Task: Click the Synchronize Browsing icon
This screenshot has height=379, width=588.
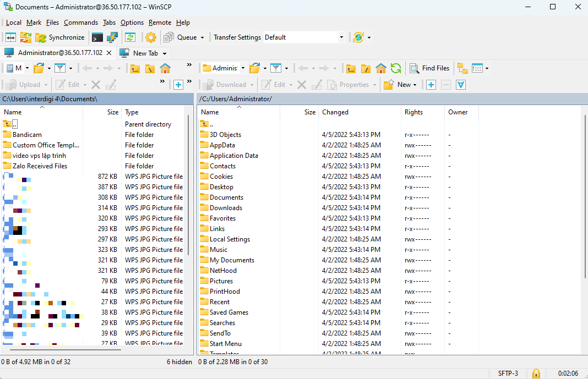Action: click(x=25, y=37)
